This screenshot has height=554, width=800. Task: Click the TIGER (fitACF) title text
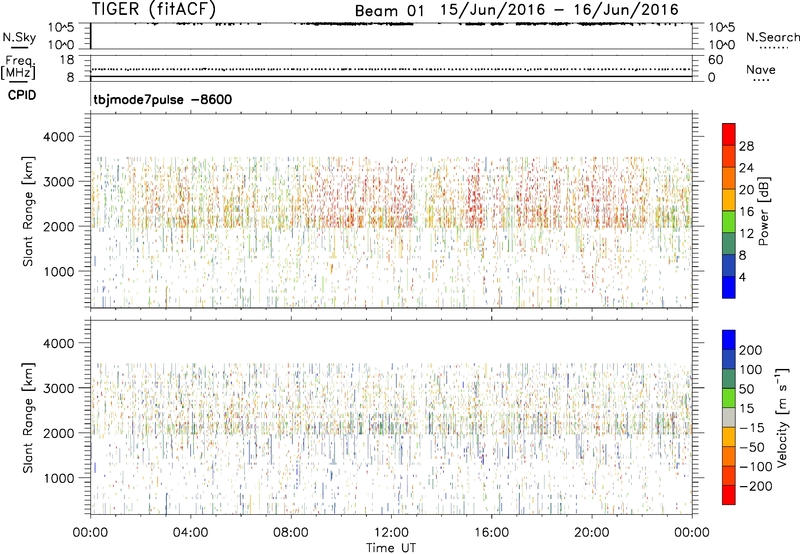pos(154,9)
